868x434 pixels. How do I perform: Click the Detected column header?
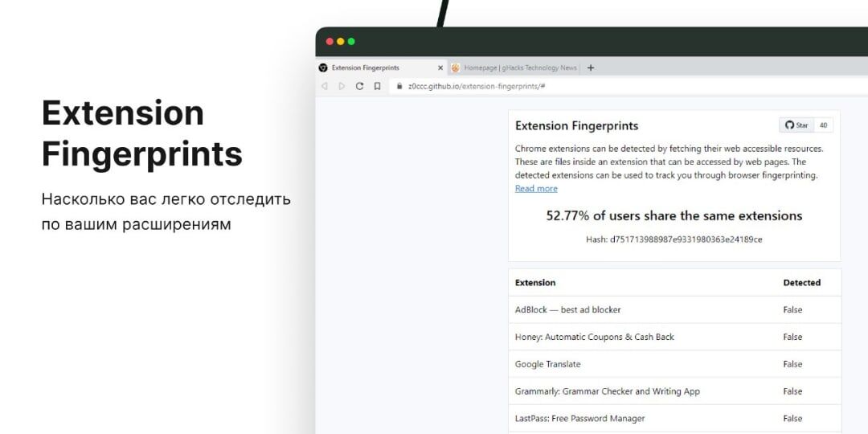tap(801, 283)
